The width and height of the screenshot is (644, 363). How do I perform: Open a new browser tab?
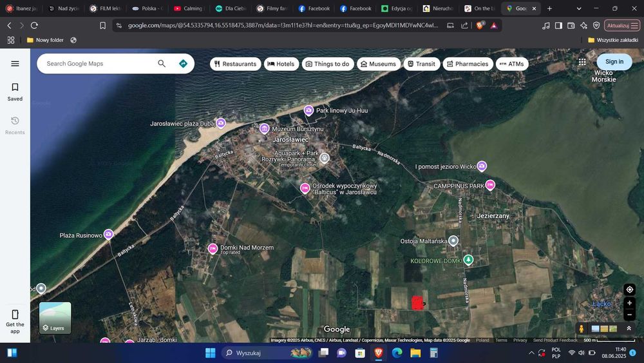pos(549,8)
